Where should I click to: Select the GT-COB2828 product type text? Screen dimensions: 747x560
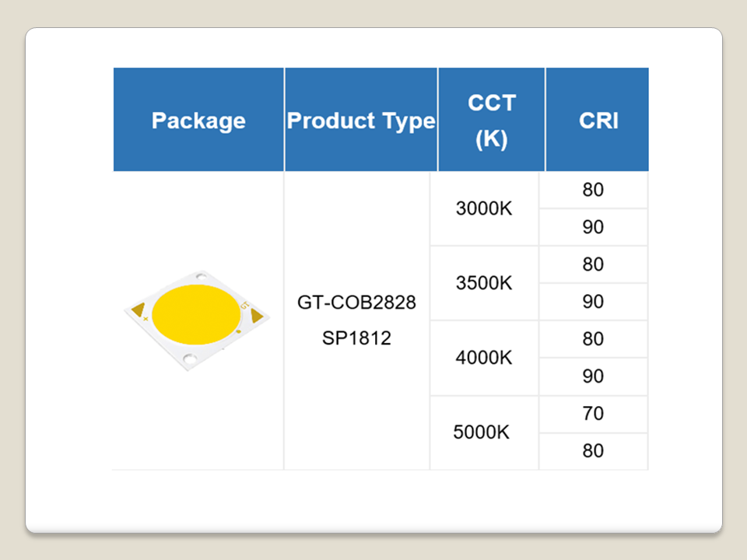[x=357, y=302]
